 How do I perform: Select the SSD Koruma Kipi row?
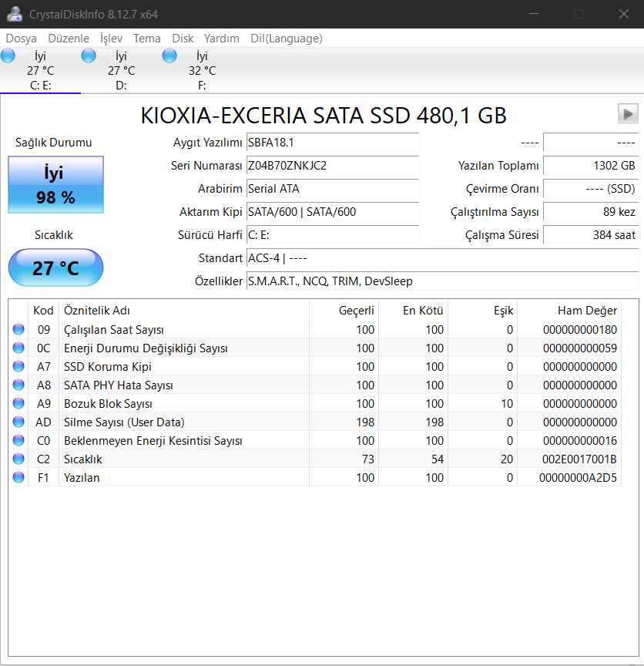point(315,366)
